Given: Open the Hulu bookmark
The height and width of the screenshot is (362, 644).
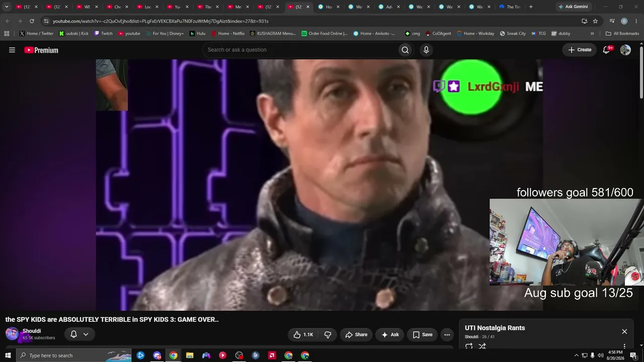Looking at the screenshot, I should click(x=197, y=34).
